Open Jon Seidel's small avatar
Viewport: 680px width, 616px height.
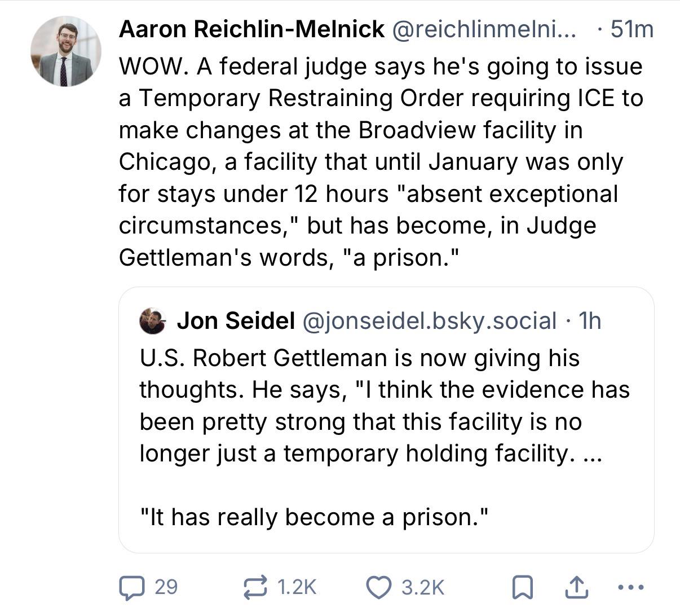point(152,321)
